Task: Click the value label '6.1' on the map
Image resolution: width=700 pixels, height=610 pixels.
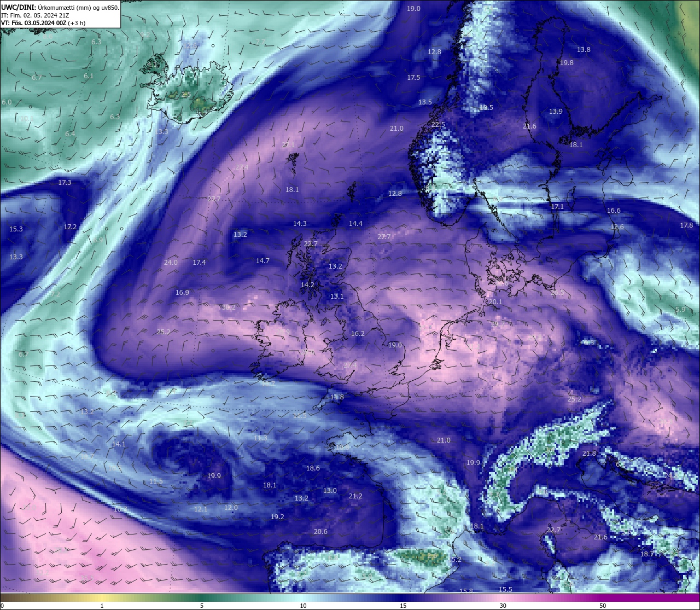Action: [x=89, y=76]
